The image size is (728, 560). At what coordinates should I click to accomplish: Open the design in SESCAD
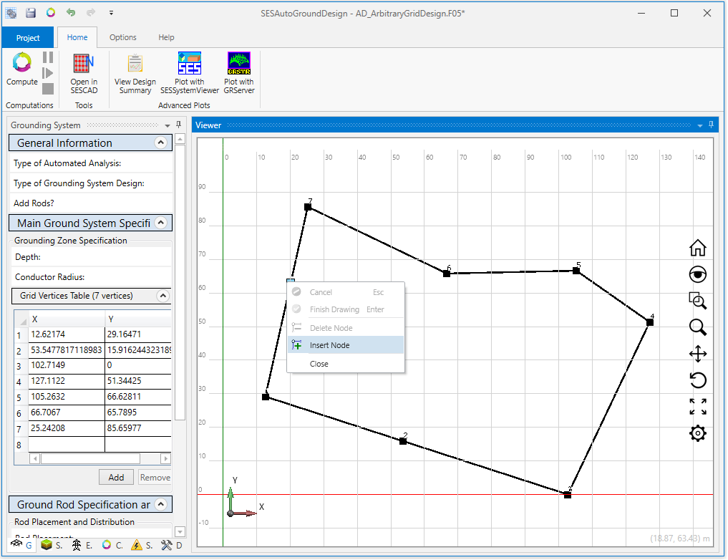(x=84, y=73)
